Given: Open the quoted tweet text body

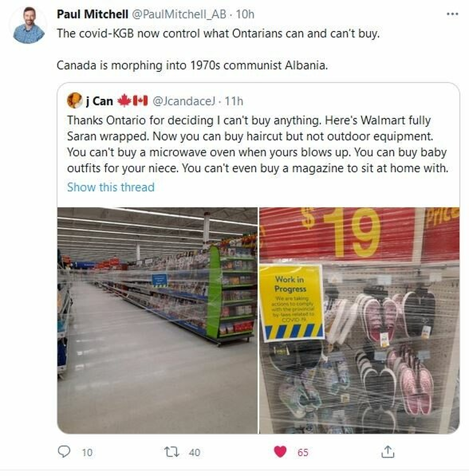Looking at the screenshot, I should (258, 144).
